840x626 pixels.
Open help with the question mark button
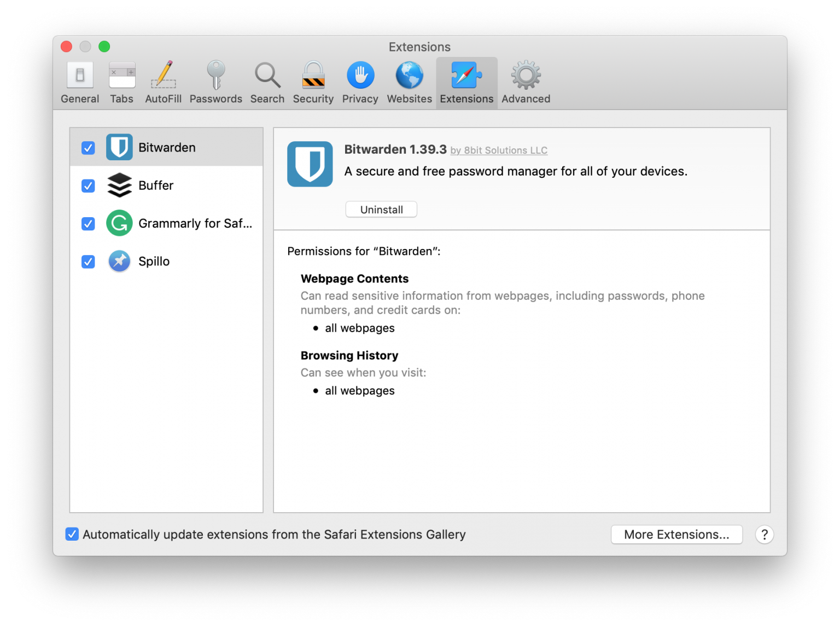[765, 535]
